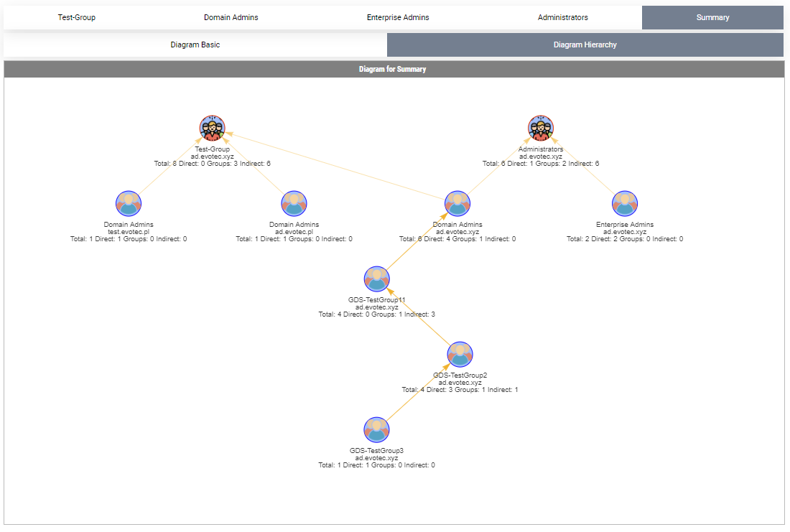Select the GDS-TestGroup11 node icon
The height and width of the screenshot is (532, 790).
[x=376, y=278]
